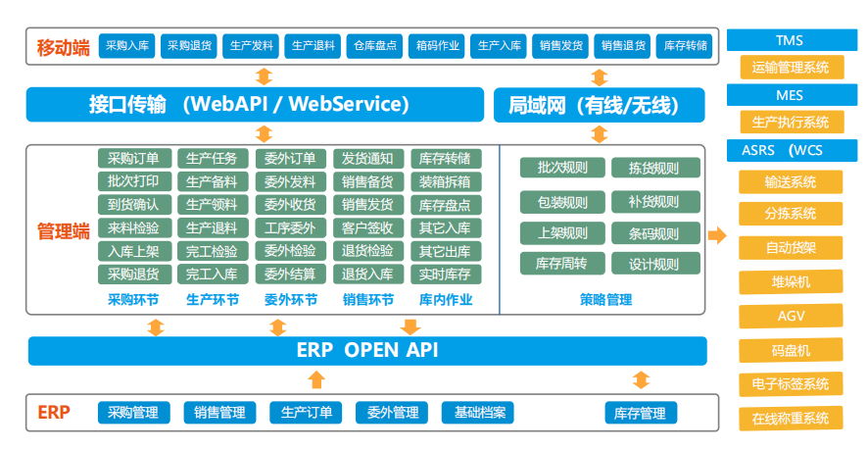Select 库存管理 in the ERP row

pos(641,413)
